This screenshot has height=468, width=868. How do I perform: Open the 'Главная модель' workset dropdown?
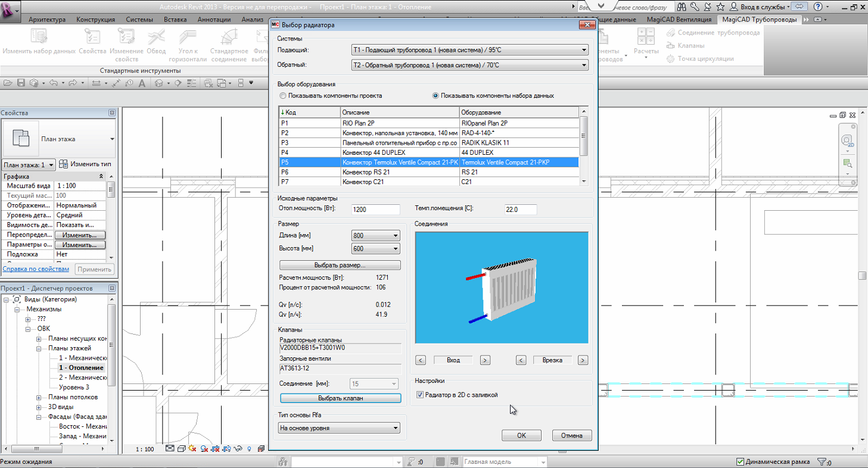505,461
